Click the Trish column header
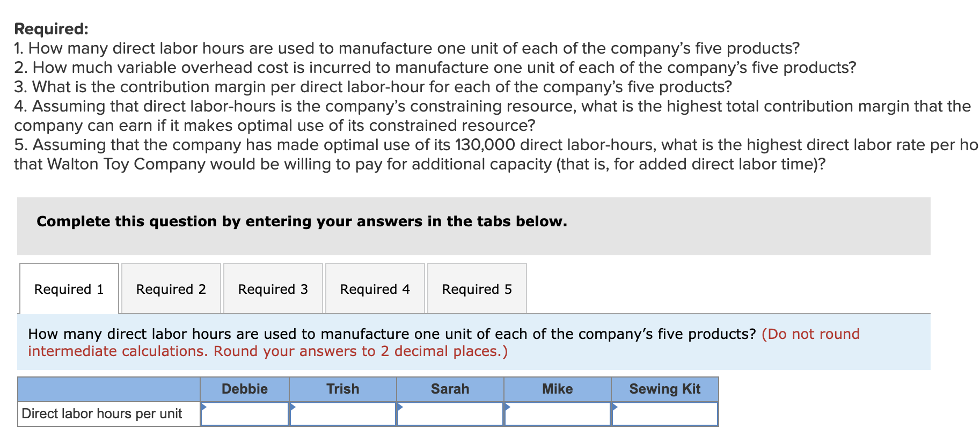The height and width of the screenshot is (429, 980). 342,389
